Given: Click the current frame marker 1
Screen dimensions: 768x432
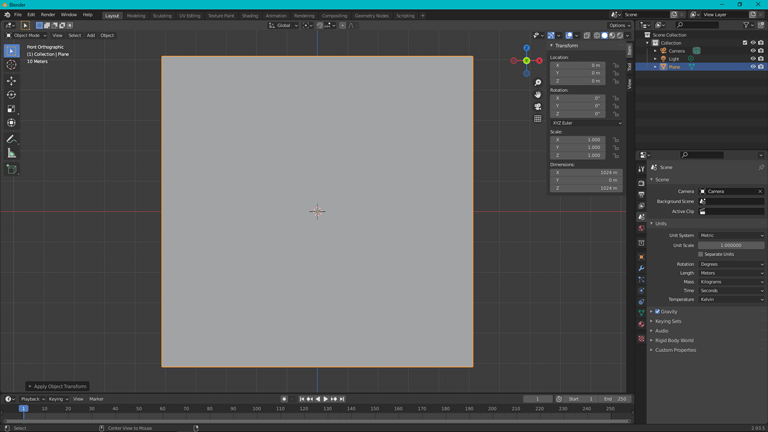Looking at the screenshot, I should coord(23,408).
